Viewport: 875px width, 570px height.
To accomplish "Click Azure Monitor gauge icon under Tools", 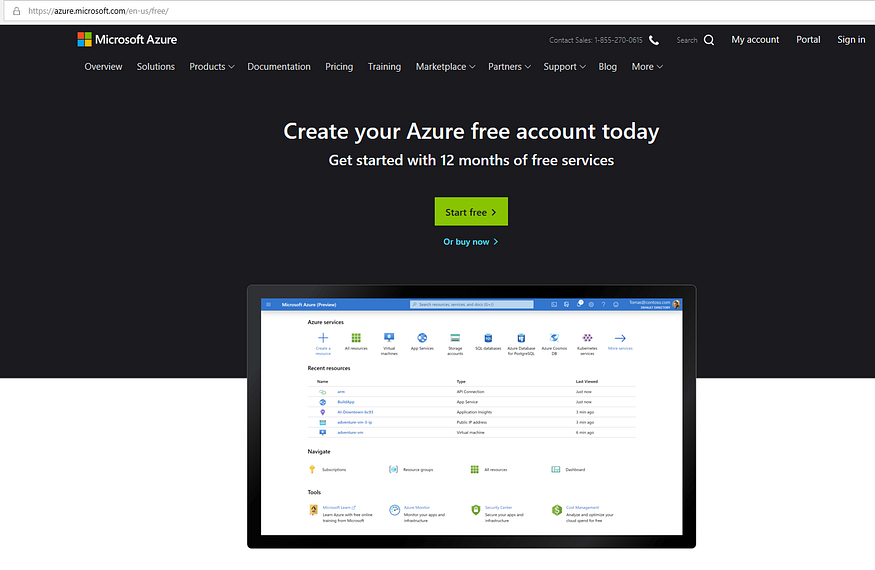I will point(395,510).
